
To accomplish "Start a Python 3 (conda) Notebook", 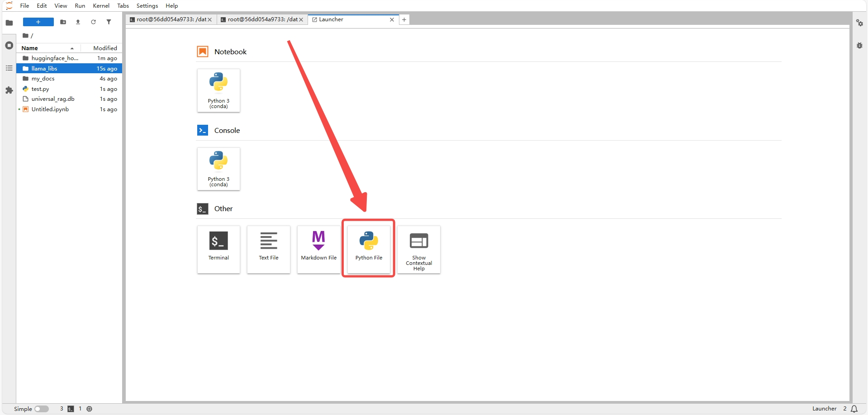I will [218, 90].
